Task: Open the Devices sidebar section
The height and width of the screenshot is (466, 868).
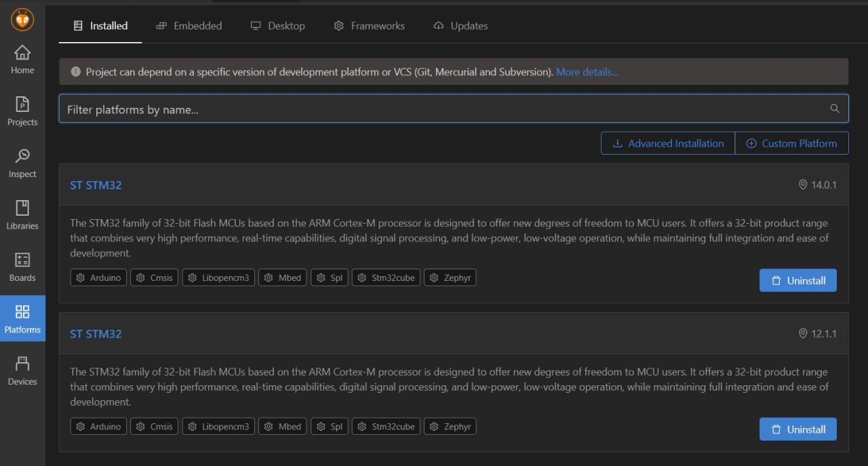Action: pyautogui.click(x=22, y=372)
